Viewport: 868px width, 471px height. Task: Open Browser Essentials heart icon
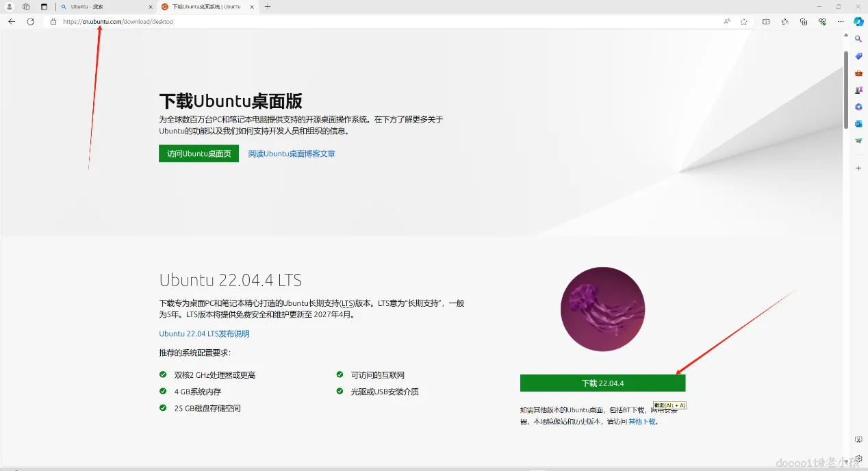pos(822,22)
